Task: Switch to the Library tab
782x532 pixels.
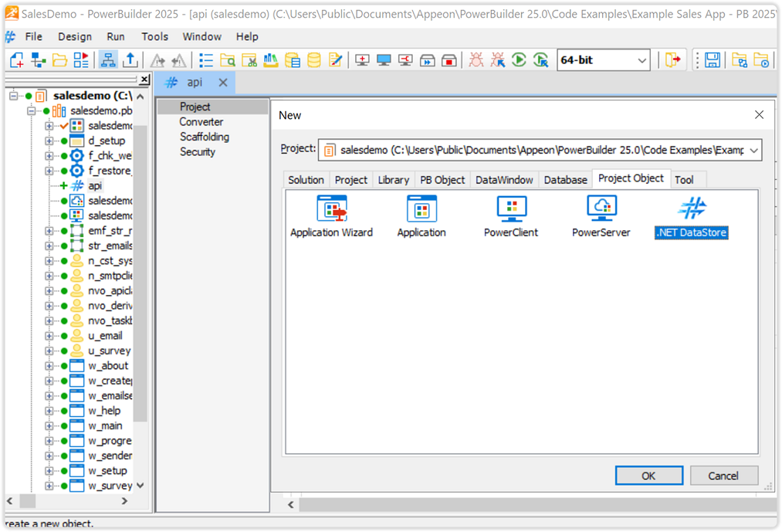Action: pos(393,180)
